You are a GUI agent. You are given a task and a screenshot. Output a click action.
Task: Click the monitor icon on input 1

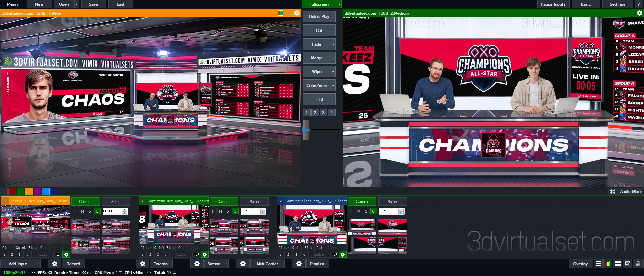[58, 255]
